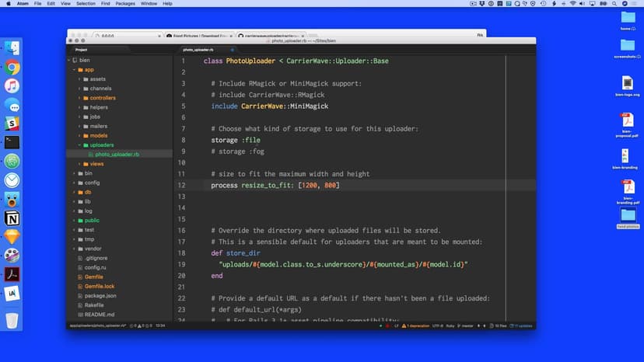644x362 pixels.
Task: Open the Trash in the dock
Action: coord(12,320)
